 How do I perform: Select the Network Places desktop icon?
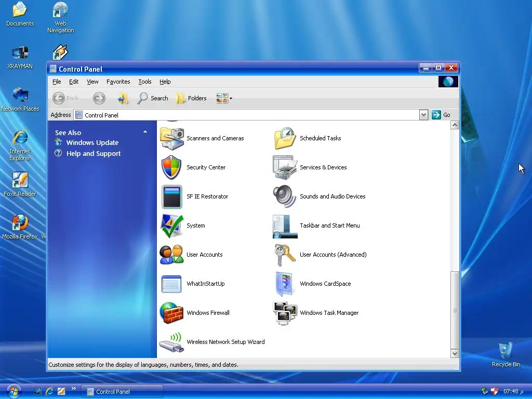[20, 100]
